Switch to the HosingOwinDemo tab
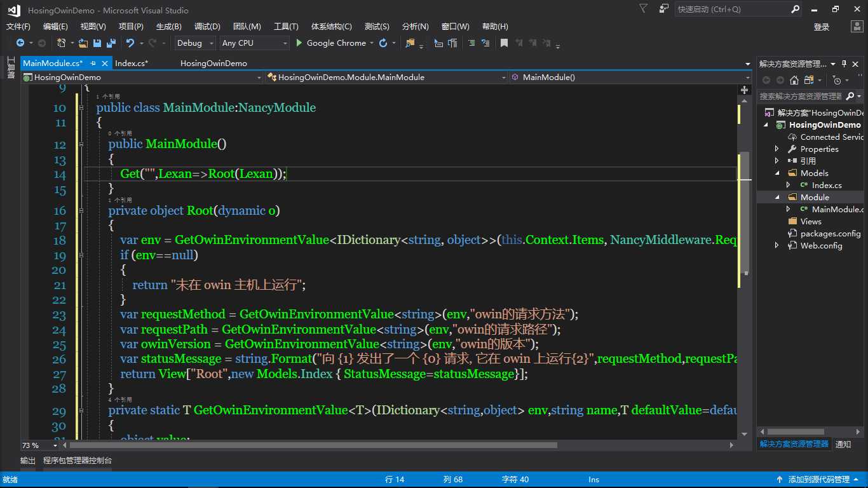868x488 pixels. 214,64
